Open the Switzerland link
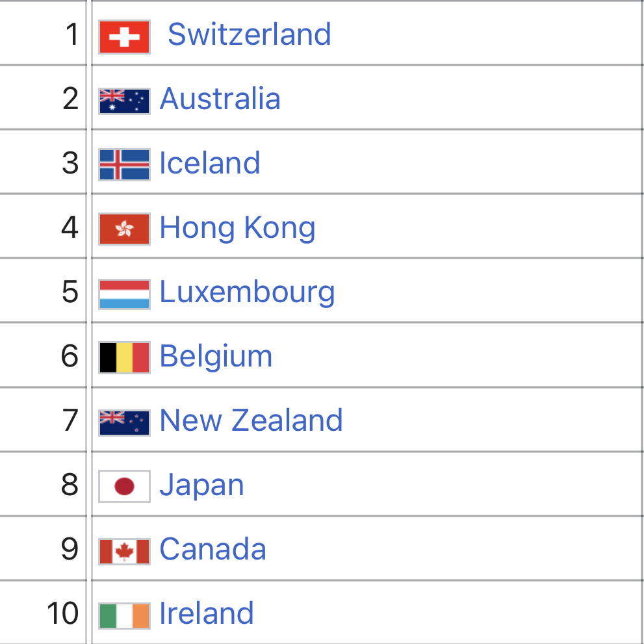Image resolution: width=644 pixels, height=644 pixels. [x=249, y=34]
